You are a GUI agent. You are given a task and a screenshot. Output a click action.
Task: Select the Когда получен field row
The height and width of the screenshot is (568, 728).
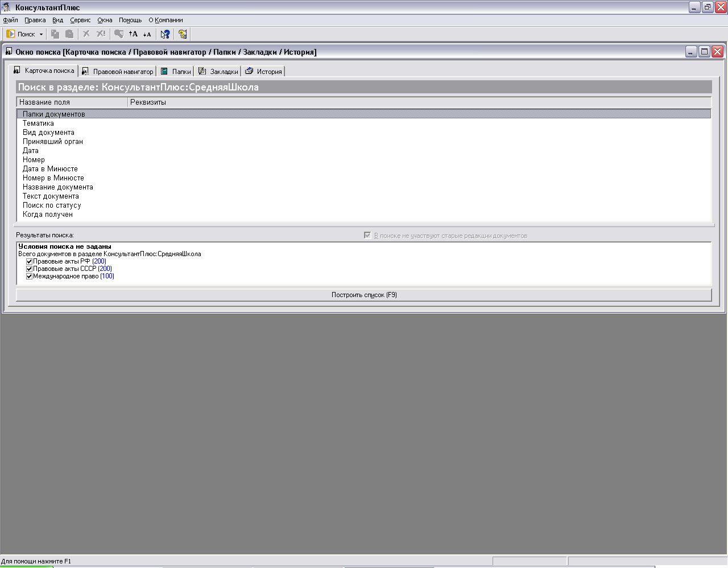click(364, 214)
